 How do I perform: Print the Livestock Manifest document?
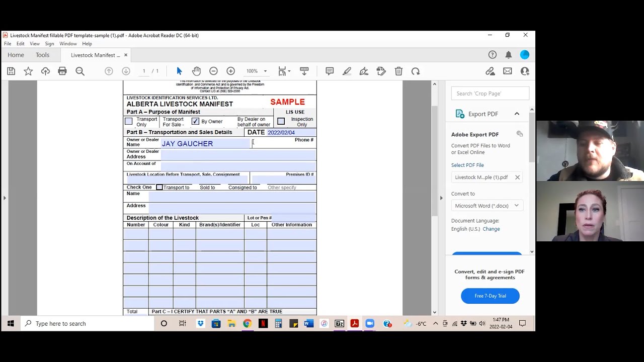62,71
